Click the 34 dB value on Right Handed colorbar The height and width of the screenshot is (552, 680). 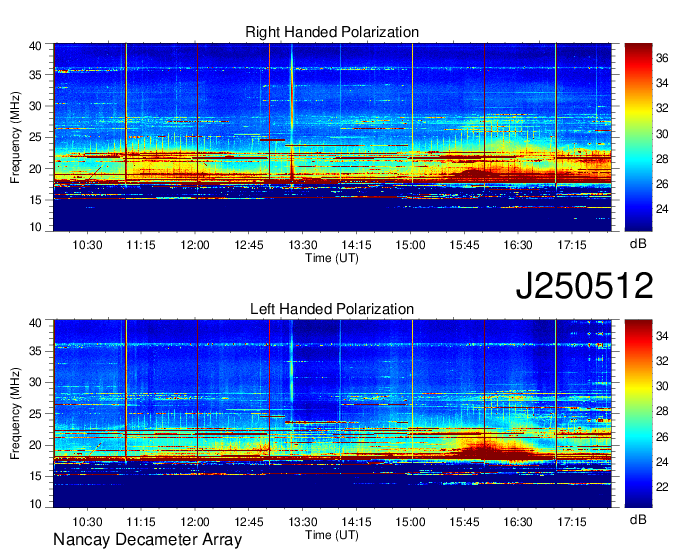click(x=662, y=83)
